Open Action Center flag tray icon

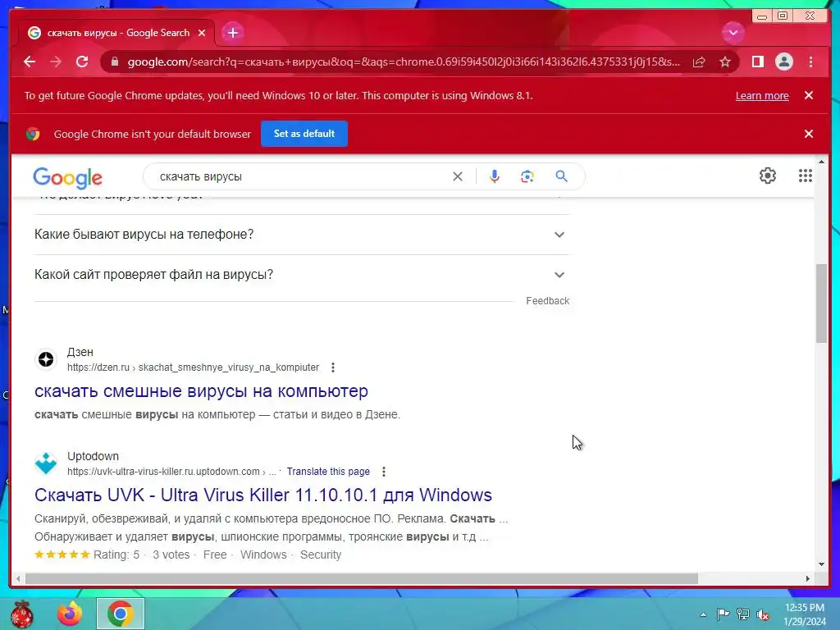(723, 614)
